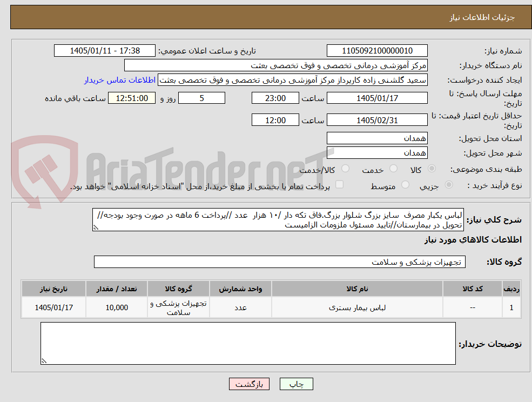532x402 pixels.
Task: Click the price validity date 1405/02/31 field
Action: click(377, 120)
